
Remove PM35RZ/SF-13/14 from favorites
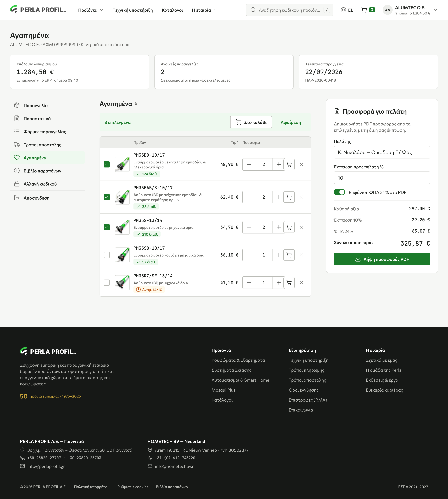click(301, 282)
